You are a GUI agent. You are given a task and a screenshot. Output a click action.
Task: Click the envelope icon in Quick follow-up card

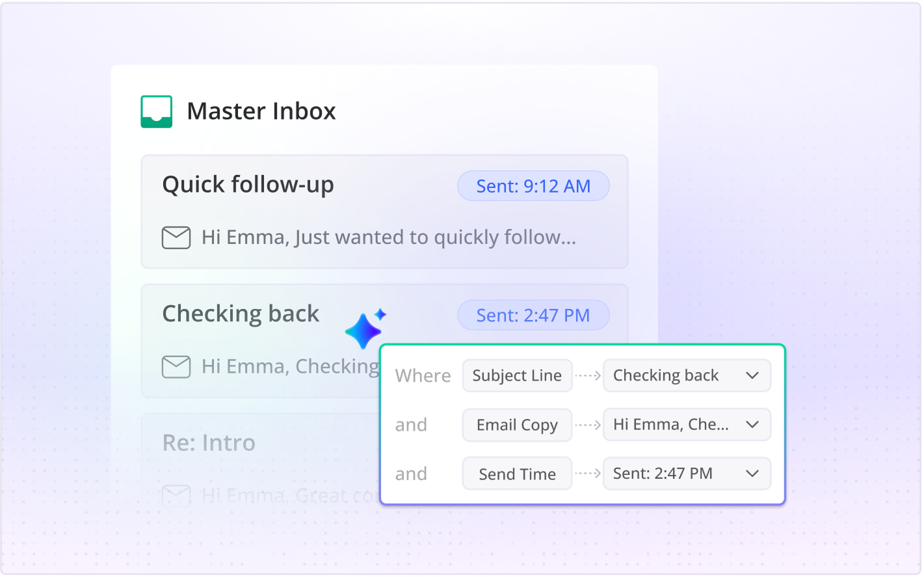tap(176, 237)
